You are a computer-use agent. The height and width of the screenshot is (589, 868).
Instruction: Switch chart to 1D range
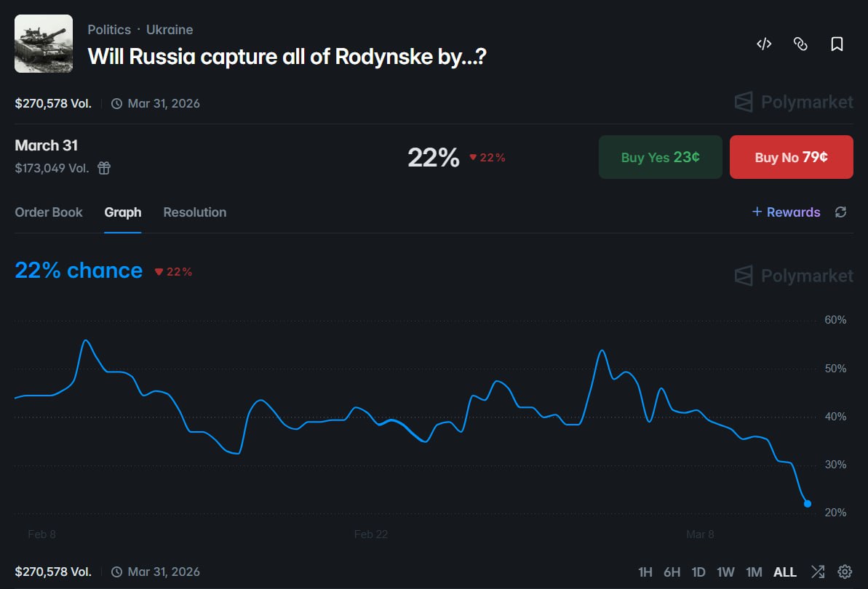(x=698, y=572)
